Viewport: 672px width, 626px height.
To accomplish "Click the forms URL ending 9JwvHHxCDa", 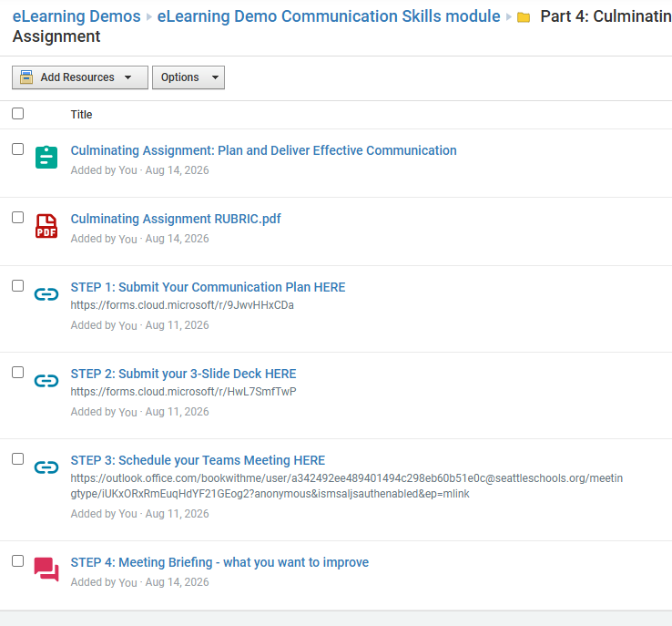I will coord(182,305).
